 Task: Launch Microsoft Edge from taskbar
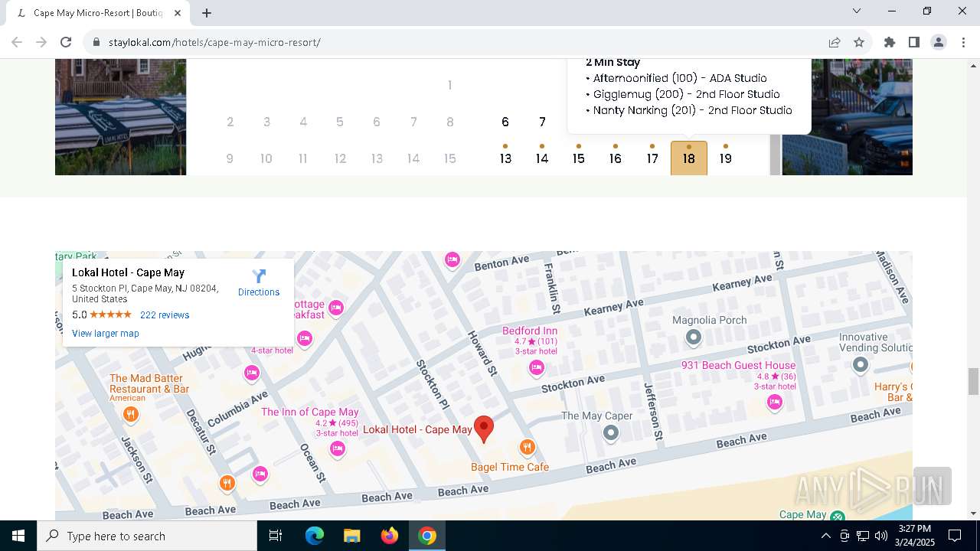[315, 536]
